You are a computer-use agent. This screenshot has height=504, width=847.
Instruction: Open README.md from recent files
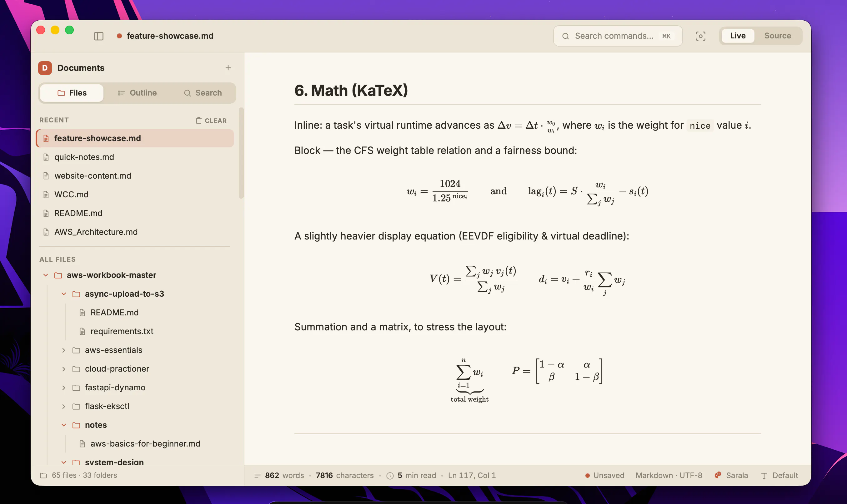(x=135, y=213)
